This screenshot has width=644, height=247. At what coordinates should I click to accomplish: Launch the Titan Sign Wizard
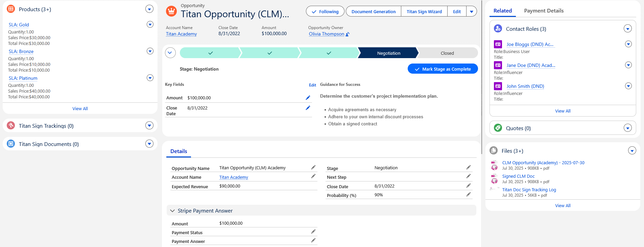click(x=424, y=11)
